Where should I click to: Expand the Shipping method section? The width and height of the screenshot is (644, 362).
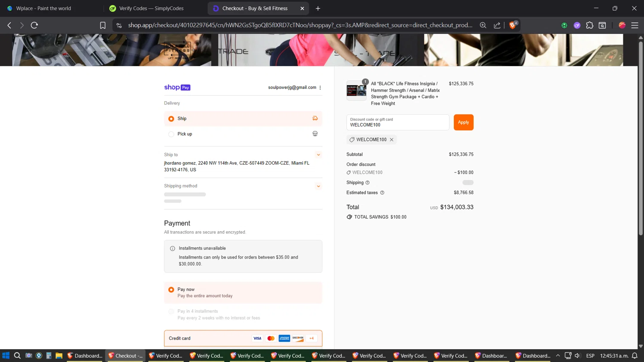coord(319,186)
